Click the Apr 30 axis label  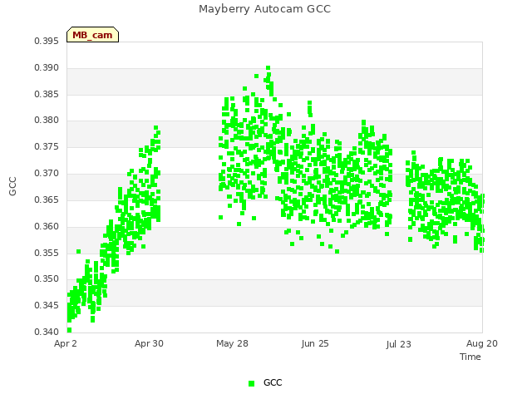(x=149, y=343)
